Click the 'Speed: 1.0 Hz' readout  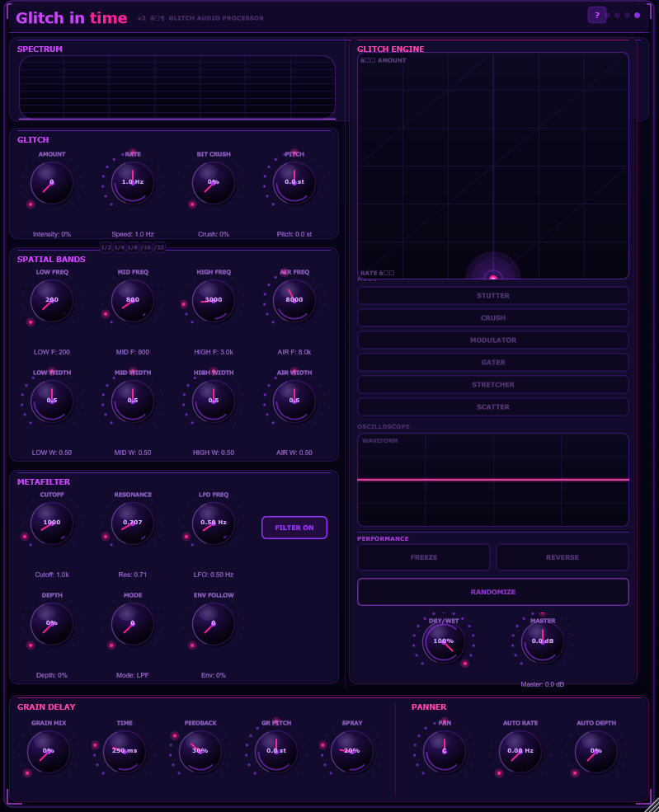[x=133, y=234]
